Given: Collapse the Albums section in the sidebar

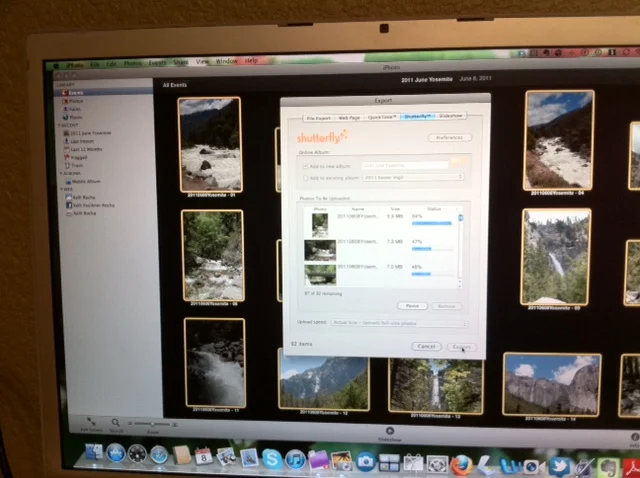Looking at the screenshot, I should coord(61,173).
